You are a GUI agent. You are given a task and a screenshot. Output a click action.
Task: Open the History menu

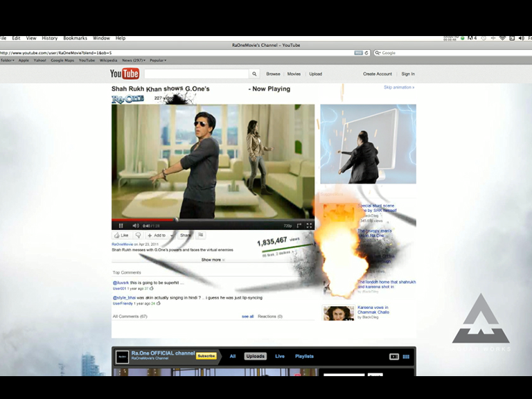coord(50,38)
